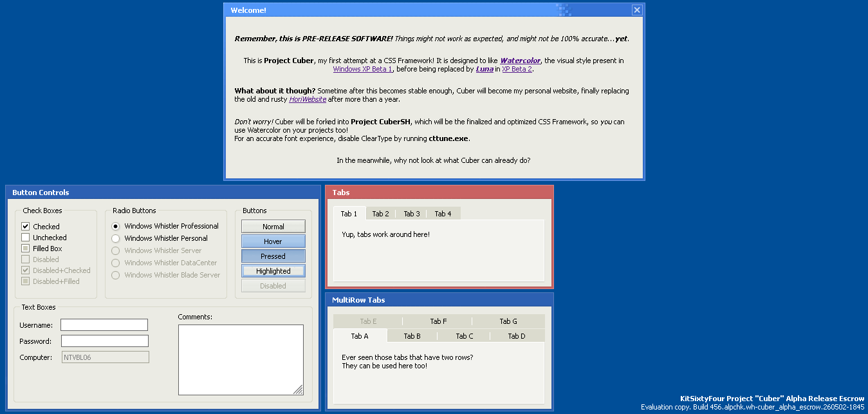The image size is (868, 414).
Task: Click the Highlighted button
Action: [x=273, y=271]
